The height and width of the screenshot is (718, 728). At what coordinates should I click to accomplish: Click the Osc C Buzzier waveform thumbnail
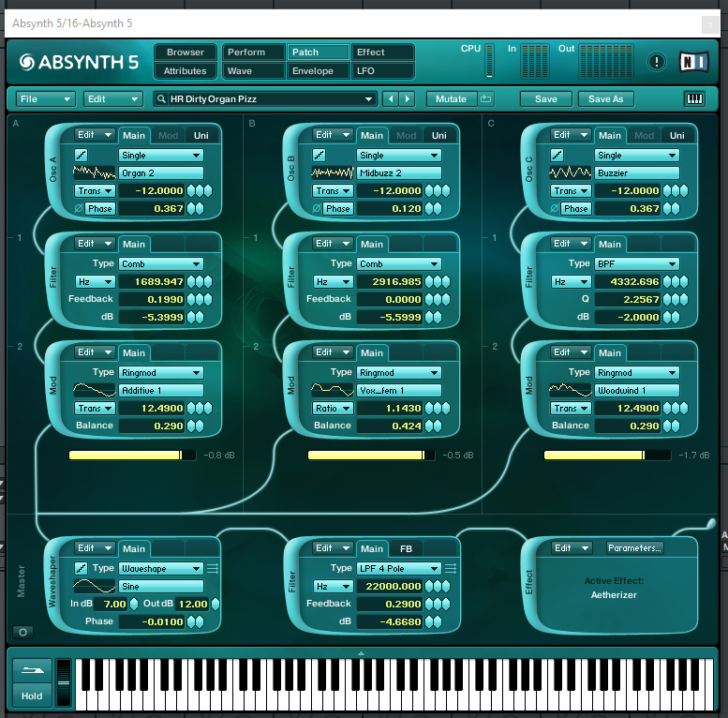(x=571, y=172)
